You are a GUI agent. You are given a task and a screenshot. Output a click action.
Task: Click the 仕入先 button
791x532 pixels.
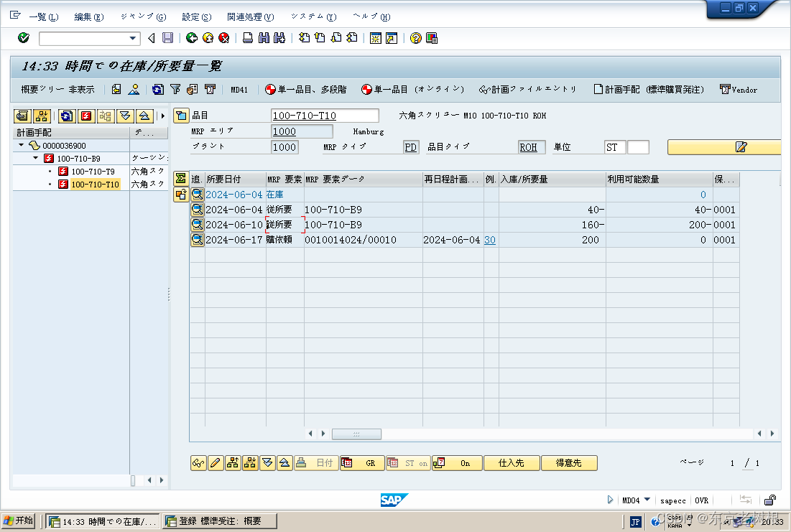coord(512,463)
